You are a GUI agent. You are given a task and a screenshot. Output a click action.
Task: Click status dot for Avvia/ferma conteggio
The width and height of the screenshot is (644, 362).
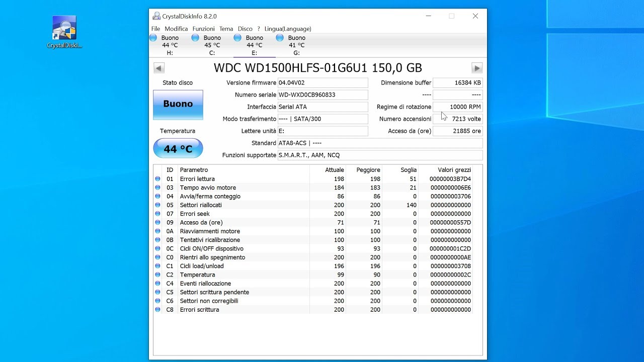pyautogui.click(x=157, y=196)
